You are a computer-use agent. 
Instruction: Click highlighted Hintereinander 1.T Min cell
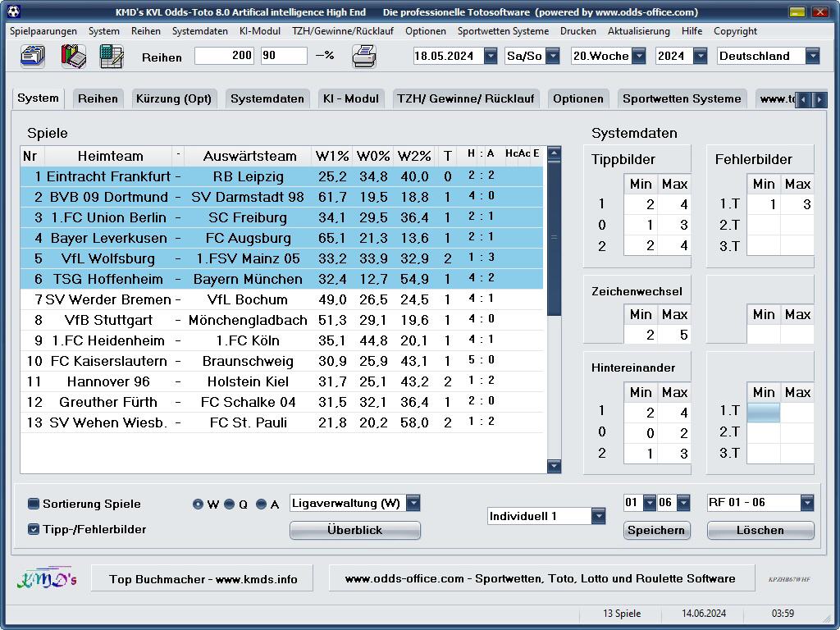pos(764,413)
